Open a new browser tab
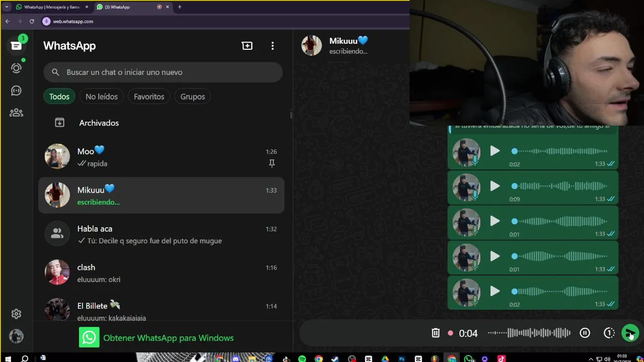The width and height of the screenshot is (644, 362). click(180, 7)
